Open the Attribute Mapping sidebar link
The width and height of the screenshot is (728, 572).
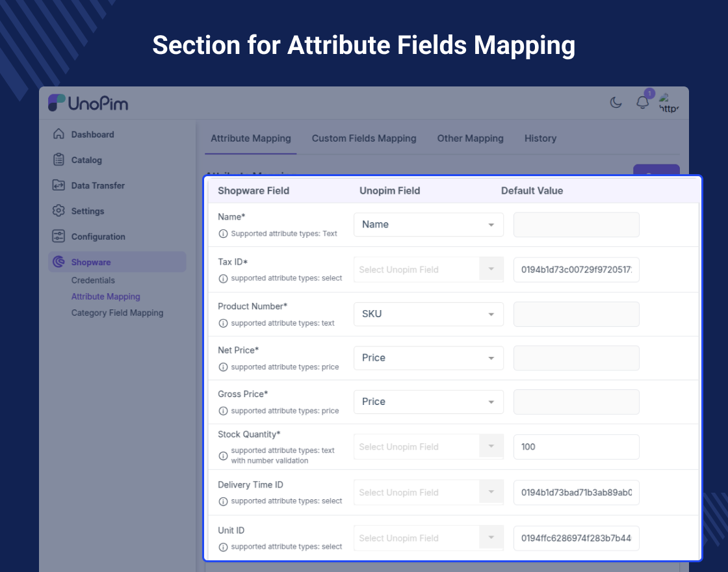[x=106, y=296]
